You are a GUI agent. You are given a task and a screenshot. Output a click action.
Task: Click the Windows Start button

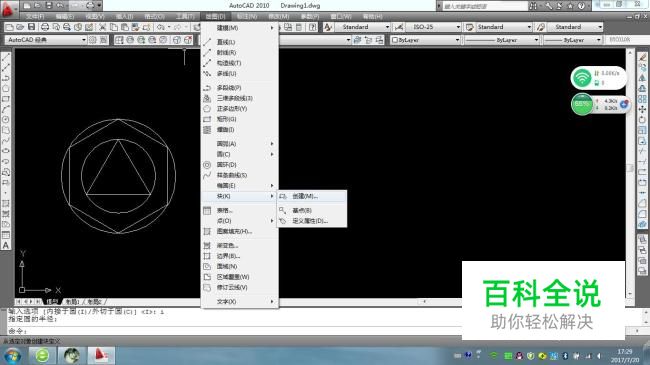[12, 356]
